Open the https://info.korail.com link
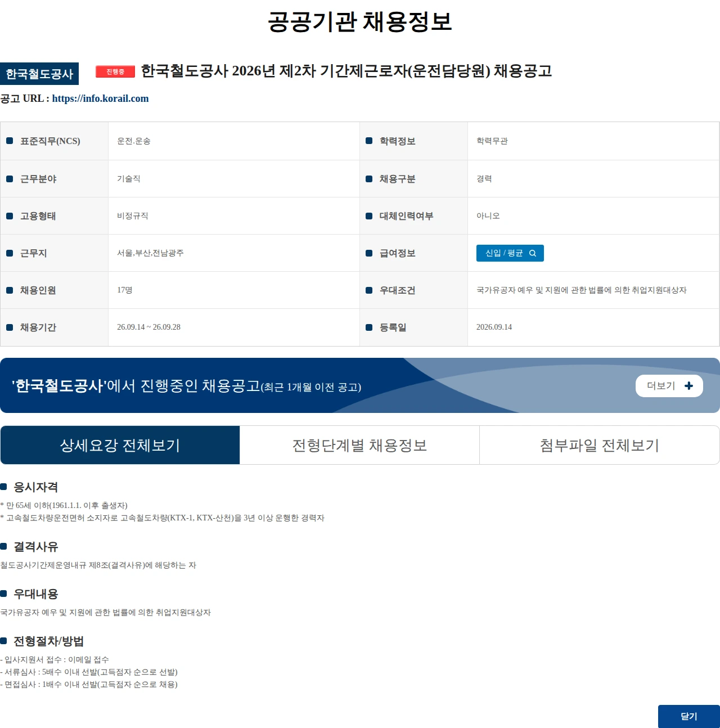The height and width of the screenshot is (728, 720). (x=100, y=98)
